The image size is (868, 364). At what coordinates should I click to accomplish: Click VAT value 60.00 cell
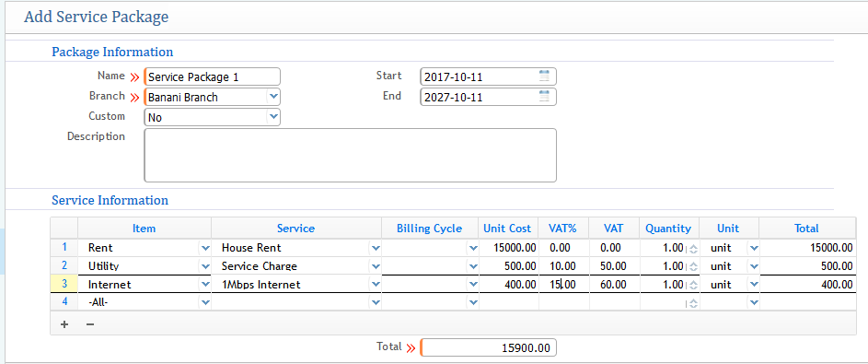click(x=615, y=284)
